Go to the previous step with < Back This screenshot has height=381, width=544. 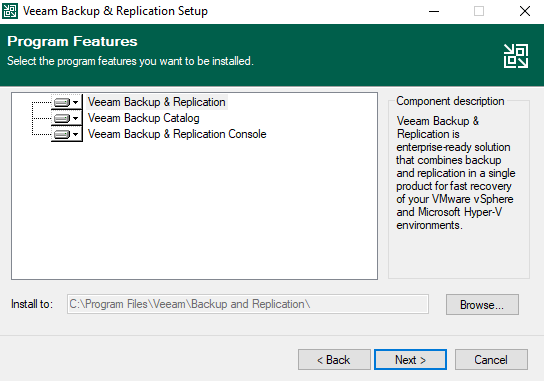coord(334,359)
